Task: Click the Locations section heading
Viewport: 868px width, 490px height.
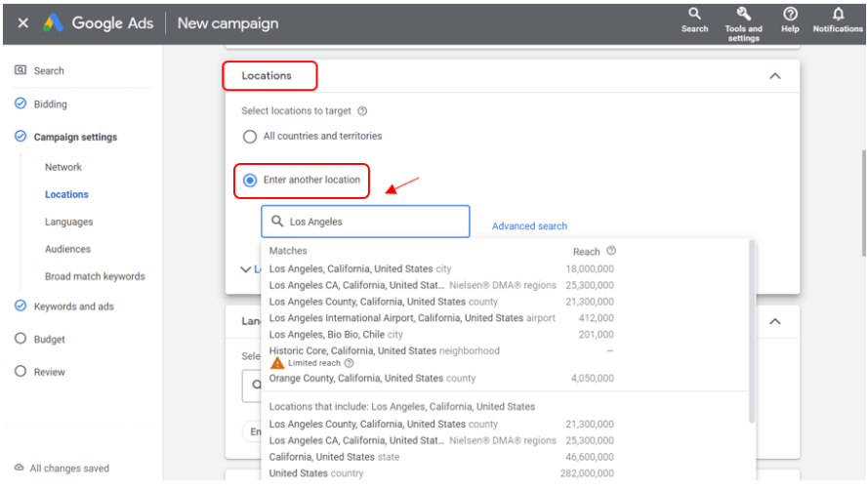Action: [267, 76]
